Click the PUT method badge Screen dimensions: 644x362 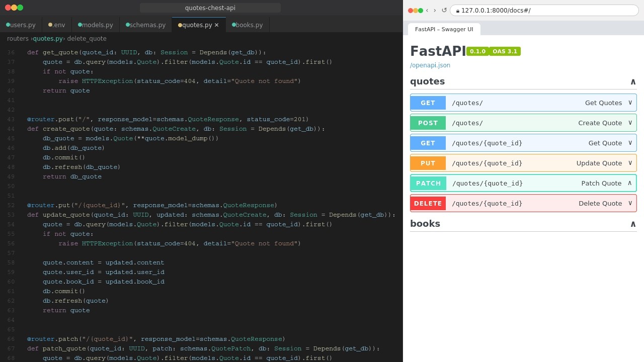pyautogui.click(x=428, y=163)
